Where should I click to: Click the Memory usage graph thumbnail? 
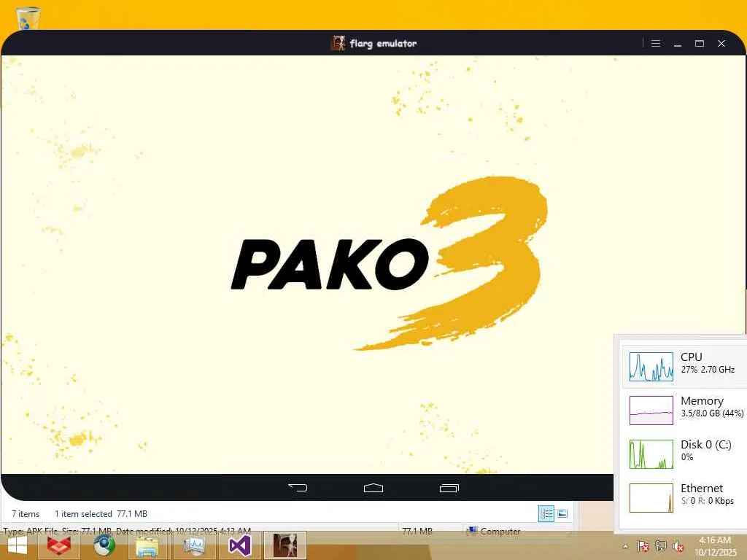tap(651, 411)
